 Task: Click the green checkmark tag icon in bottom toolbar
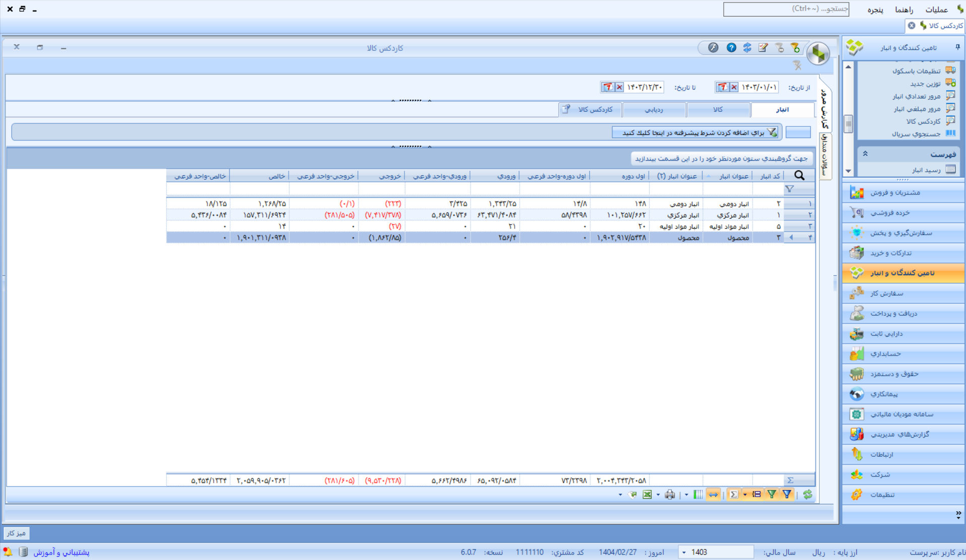(x=633, y=495)
